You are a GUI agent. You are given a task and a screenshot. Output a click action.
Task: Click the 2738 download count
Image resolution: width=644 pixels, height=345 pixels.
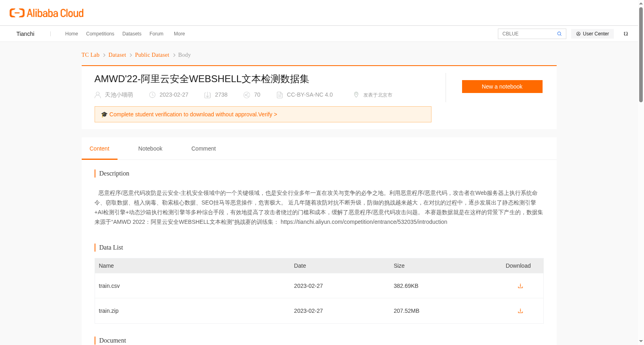pyautogui.click(x=221, y=95)
